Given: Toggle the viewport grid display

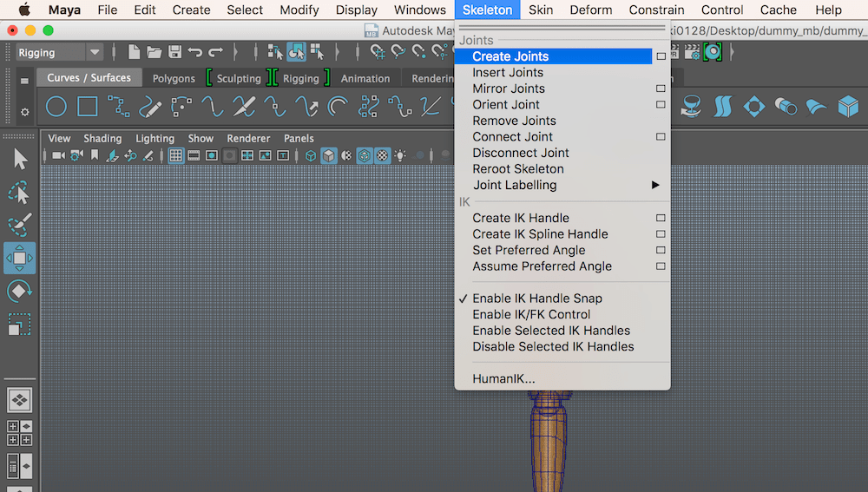Looking at the screenshot, I should [x=175, y=155].
